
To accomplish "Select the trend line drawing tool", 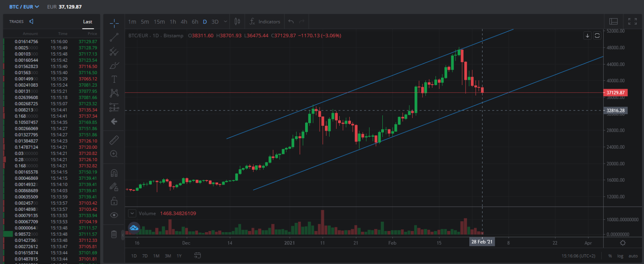I will pos(114,37).
